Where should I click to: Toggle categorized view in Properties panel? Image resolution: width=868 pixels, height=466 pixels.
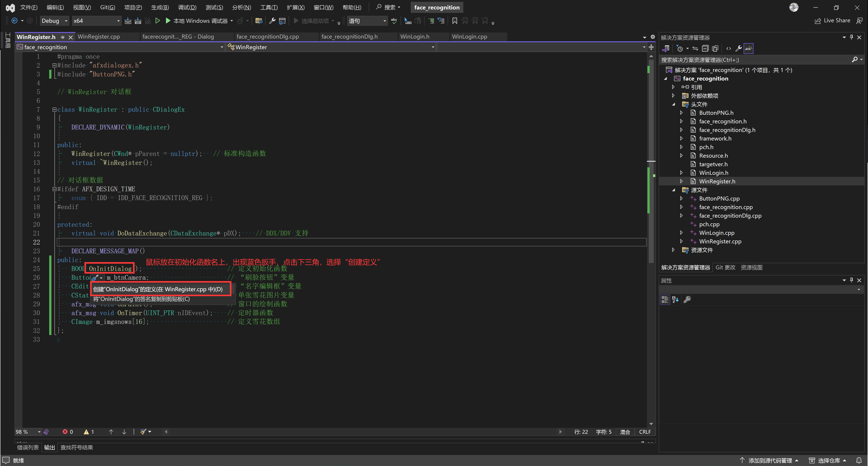(665, 299)
